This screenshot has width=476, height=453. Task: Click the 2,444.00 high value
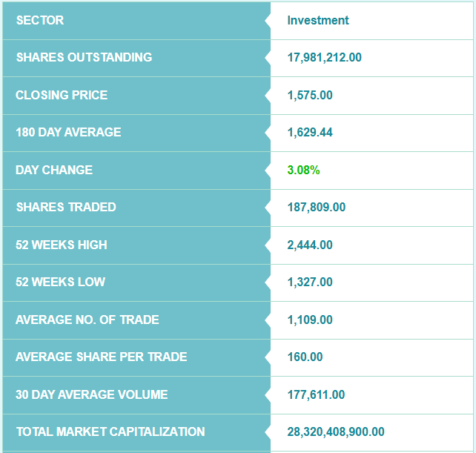click(x=310, y=245)
